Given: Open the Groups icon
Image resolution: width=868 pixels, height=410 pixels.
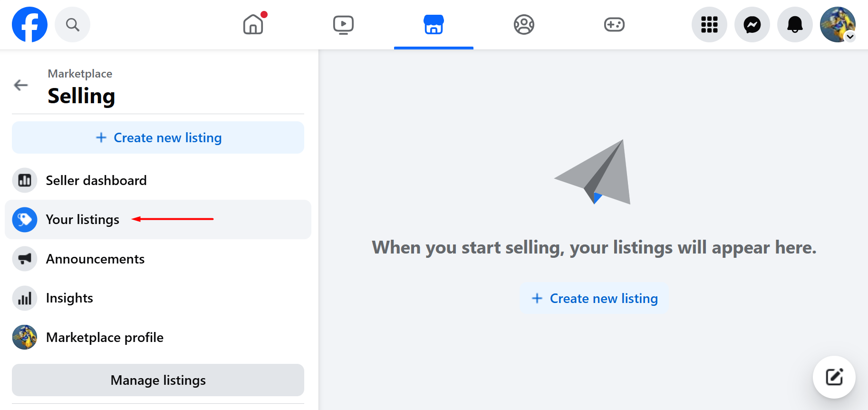Looking at the screenshot, I should pos(524,25).
